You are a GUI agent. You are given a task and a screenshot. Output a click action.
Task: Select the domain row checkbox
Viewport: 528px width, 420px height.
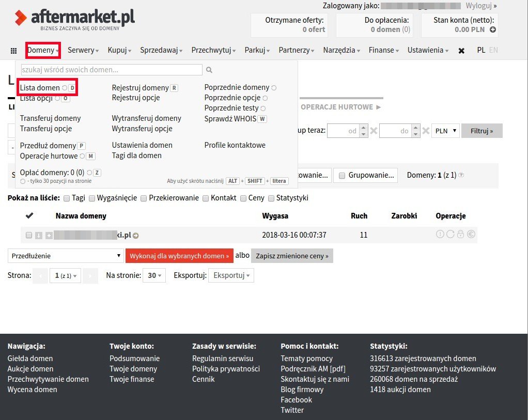(29, 235)
